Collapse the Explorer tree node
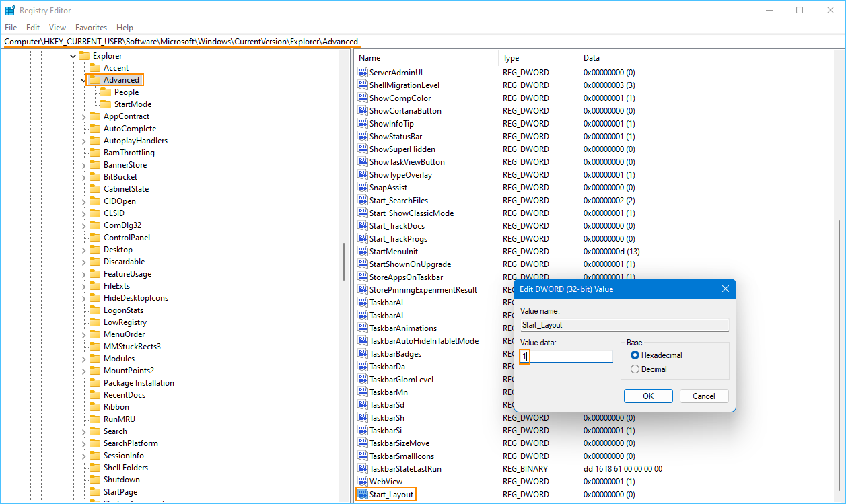 [73, 56]
